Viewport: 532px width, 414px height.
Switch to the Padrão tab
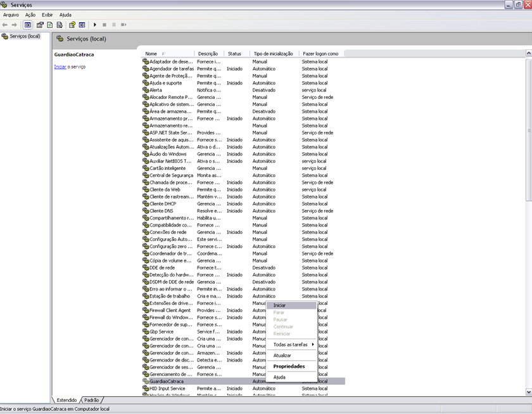coord(92,400)
